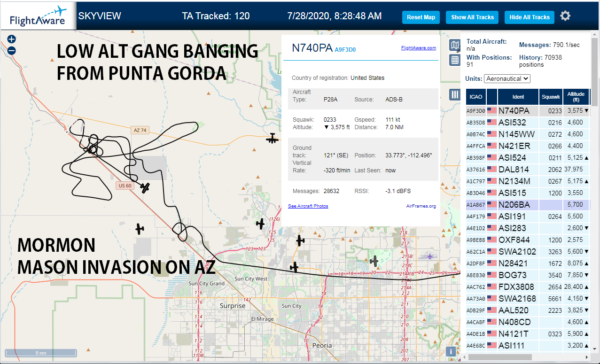Select highlighted row N206BA
600x364 pixels.
528,205
